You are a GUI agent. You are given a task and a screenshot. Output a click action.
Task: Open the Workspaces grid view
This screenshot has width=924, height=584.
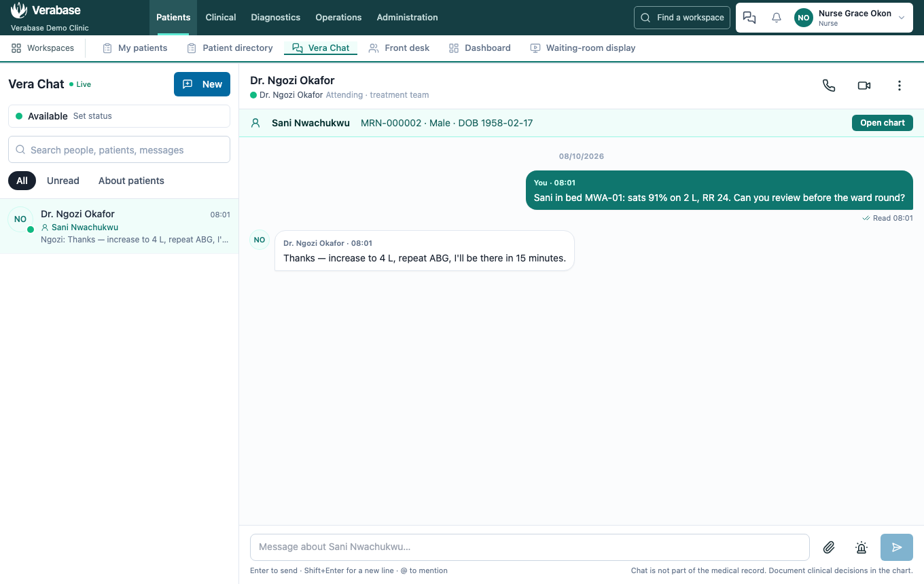tap(42, 48)
